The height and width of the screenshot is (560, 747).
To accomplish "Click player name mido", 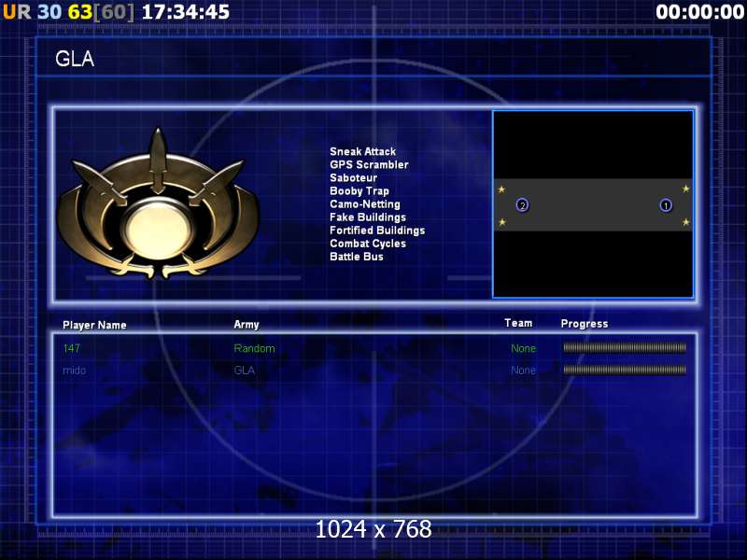I will tap(74, 370).
